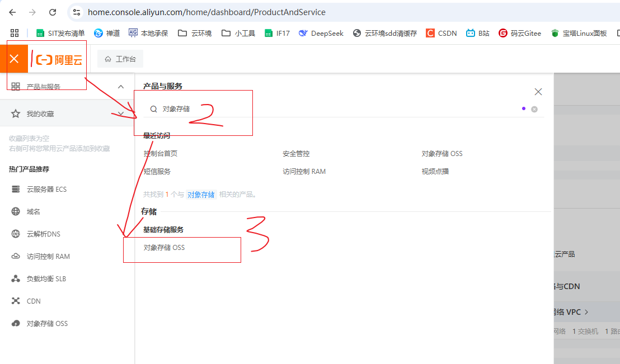This screenshot has width=620, height=364.
Task: Click the 存储 category heading
Action: [149, 211]
